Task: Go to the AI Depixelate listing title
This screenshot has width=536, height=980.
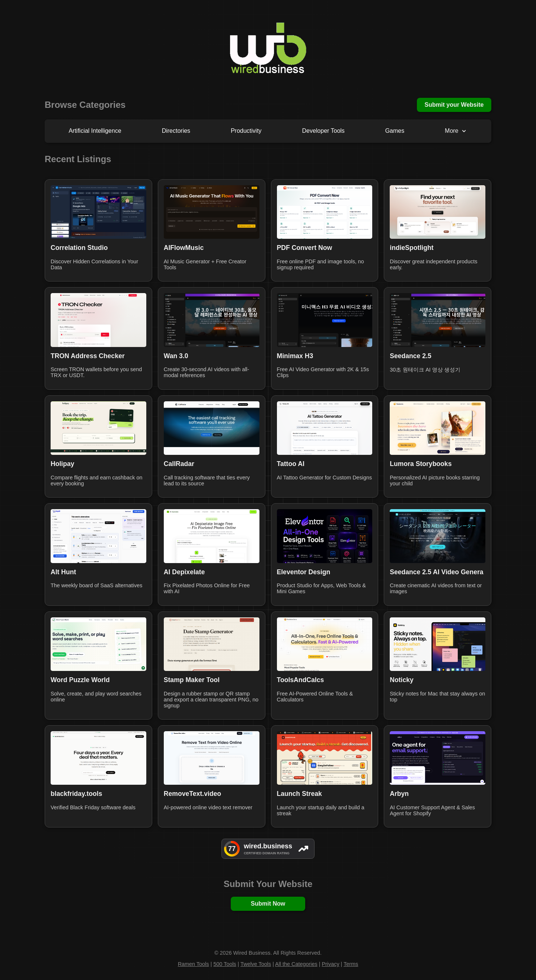Action: [184, 572]
